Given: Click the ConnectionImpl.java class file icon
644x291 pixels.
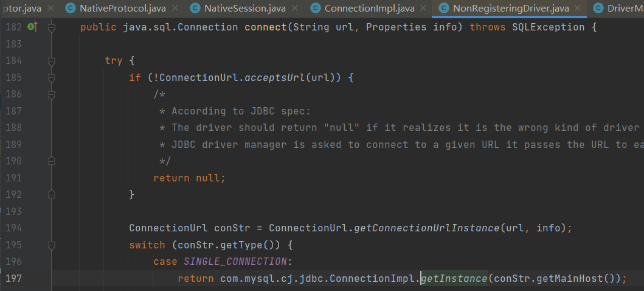Looking at the screenshot, I should (x=315, y=9).
